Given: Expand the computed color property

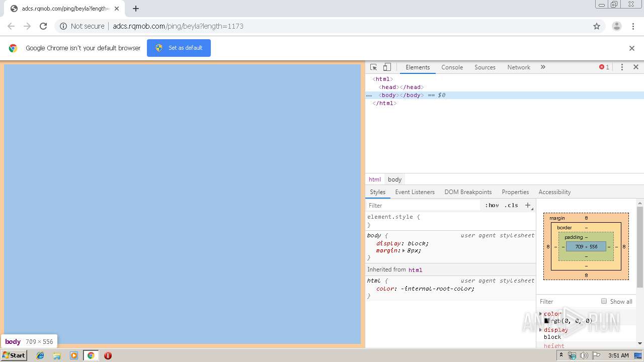Looking at the screenshot, I should pos(541,314).
